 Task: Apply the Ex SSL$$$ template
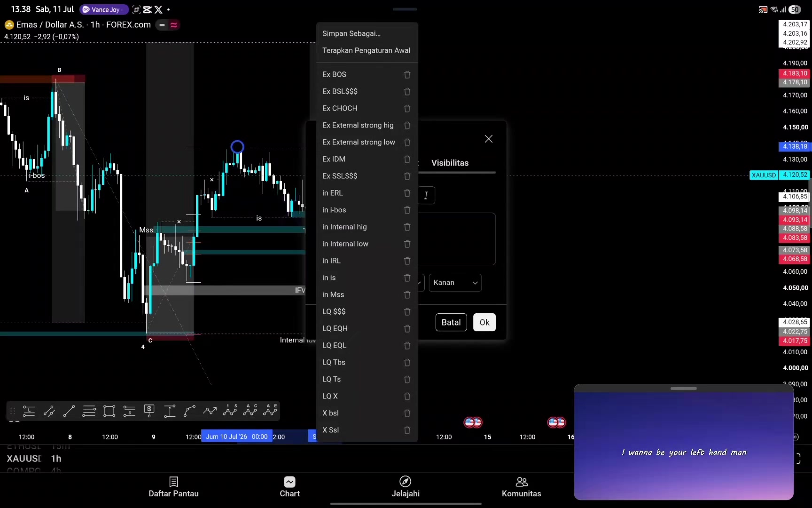tap(340, 176)
